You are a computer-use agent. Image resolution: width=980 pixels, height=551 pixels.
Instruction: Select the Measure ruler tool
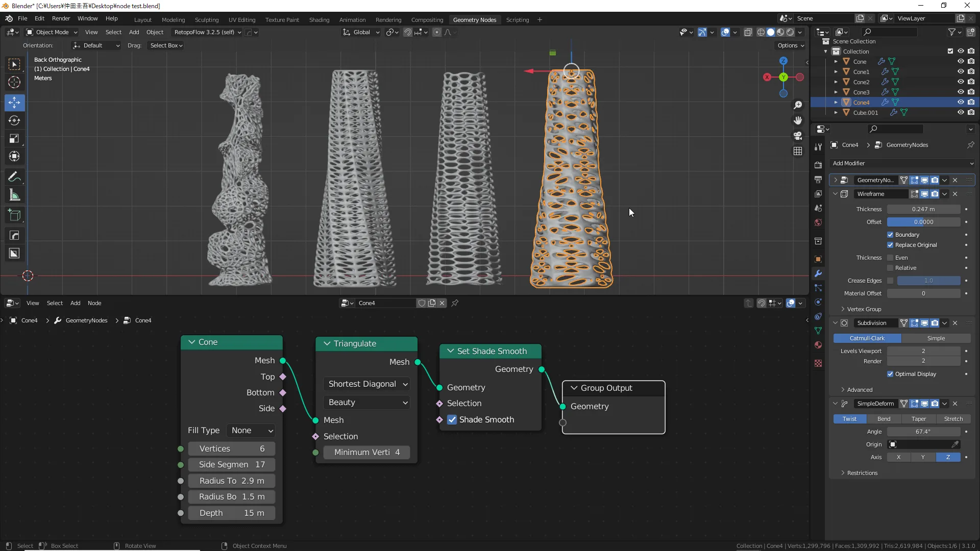pyautogui.click(x=14, y=195)
